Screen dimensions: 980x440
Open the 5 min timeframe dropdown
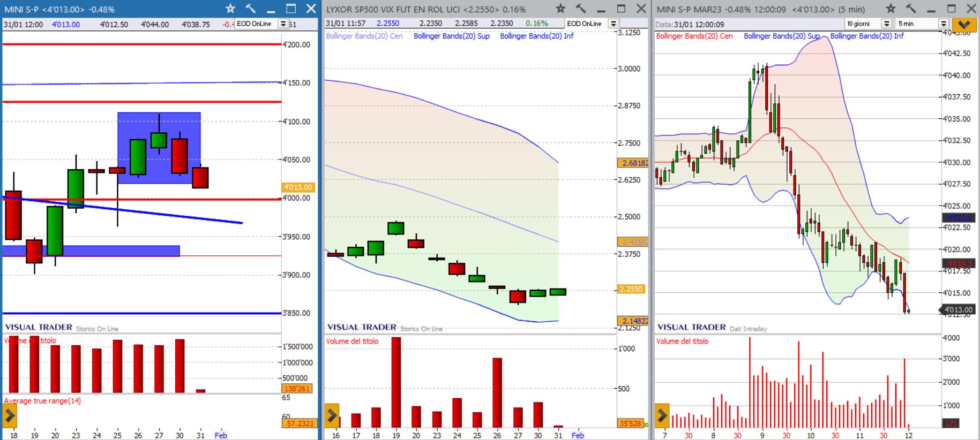point(943,24)
